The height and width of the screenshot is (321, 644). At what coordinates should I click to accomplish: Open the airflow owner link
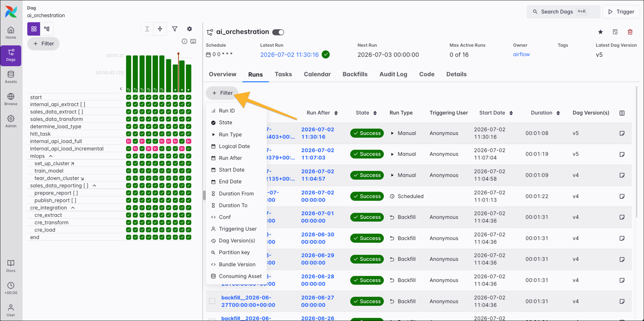[x=521, y=54]
